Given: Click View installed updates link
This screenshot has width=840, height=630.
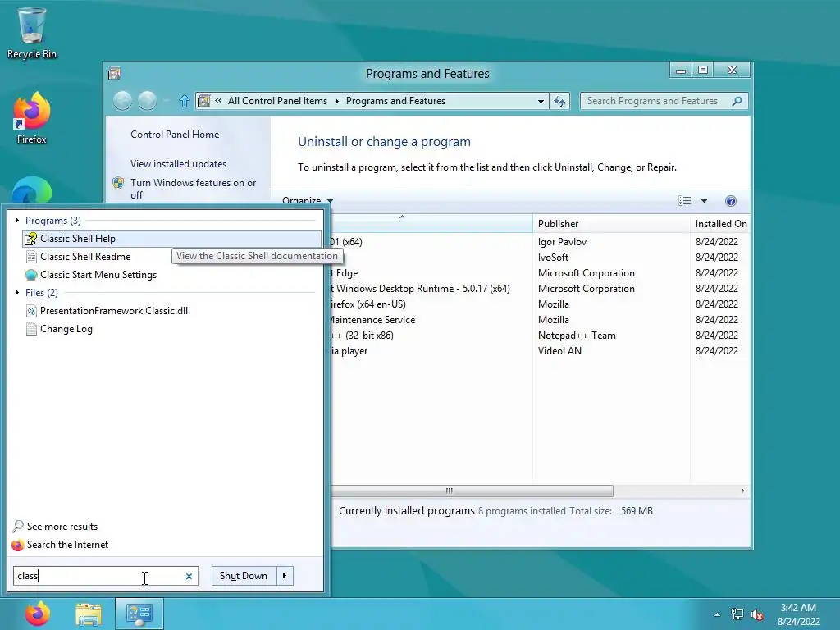Looking at the screenshot, I should coord(178,164).
